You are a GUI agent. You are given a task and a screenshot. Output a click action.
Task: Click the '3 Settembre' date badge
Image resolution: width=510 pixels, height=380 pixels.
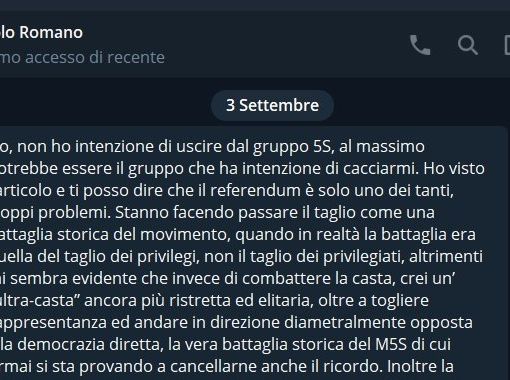(272, 105)
